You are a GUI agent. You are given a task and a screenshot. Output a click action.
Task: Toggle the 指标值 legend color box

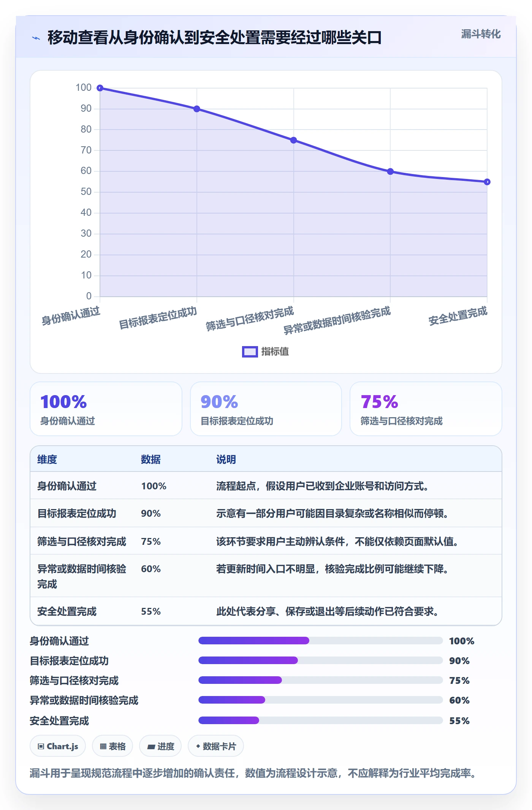(x=250, y=351)
